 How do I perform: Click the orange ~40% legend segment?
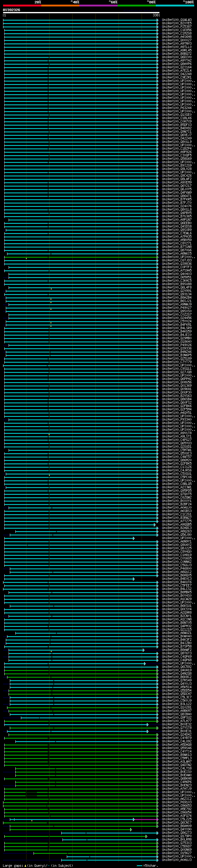tap(60, 6)
